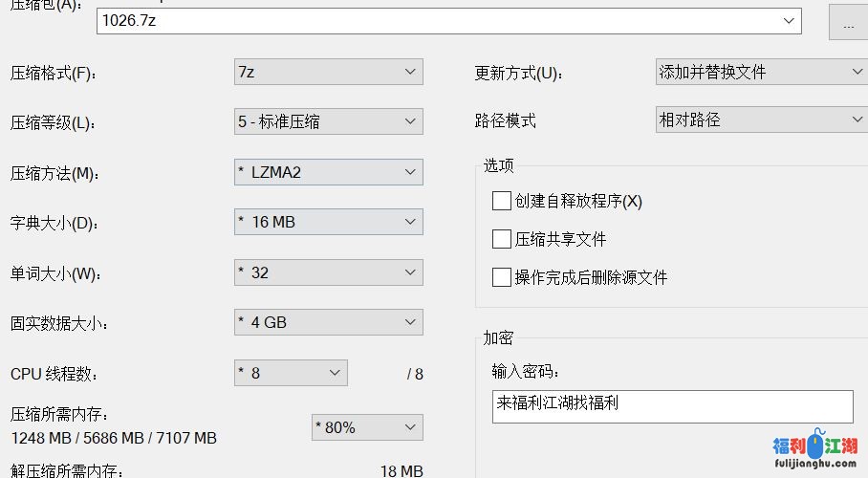The height and width of the screenshot is (478, 868).
Task: Expand the 压缩方法 LZMA2 method dropdown
Action: (x=410, y=172)
